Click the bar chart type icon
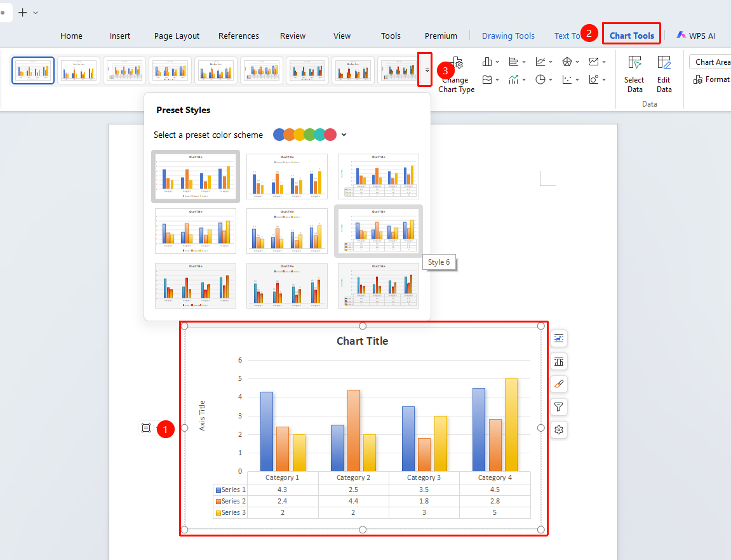Screen dimensions: 731x560 [x=514, y=62]
